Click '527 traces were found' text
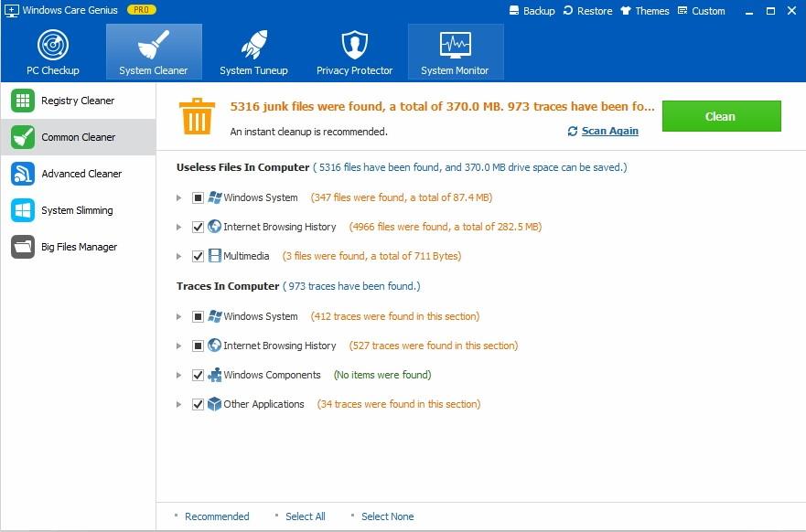806x532 pixels. (x=434, y=346)
